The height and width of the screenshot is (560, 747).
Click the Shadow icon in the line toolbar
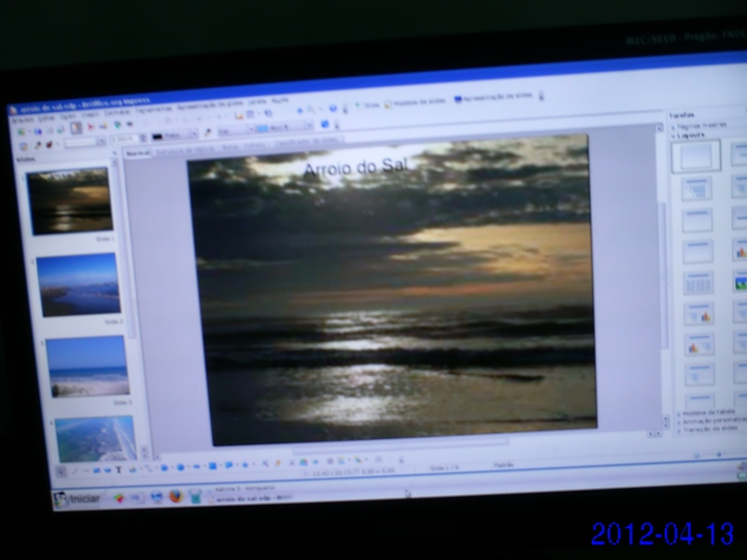pos(325,124)
